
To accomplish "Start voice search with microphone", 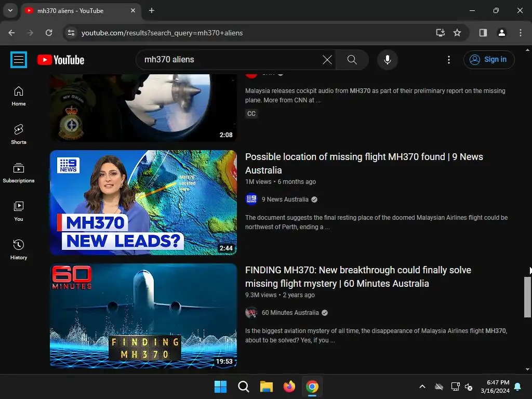I will [387, 60].
